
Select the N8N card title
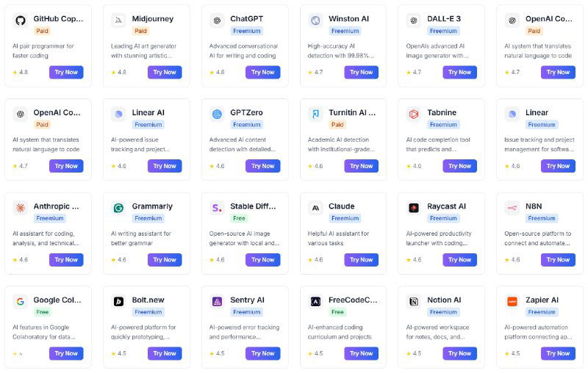534,206
